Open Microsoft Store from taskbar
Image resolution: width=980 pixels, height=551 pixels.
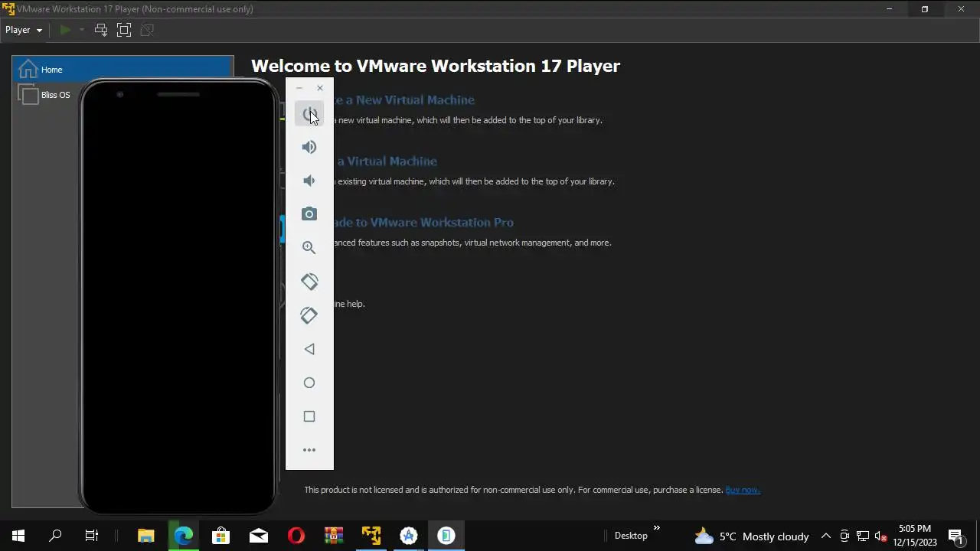(x=220, y=536)
